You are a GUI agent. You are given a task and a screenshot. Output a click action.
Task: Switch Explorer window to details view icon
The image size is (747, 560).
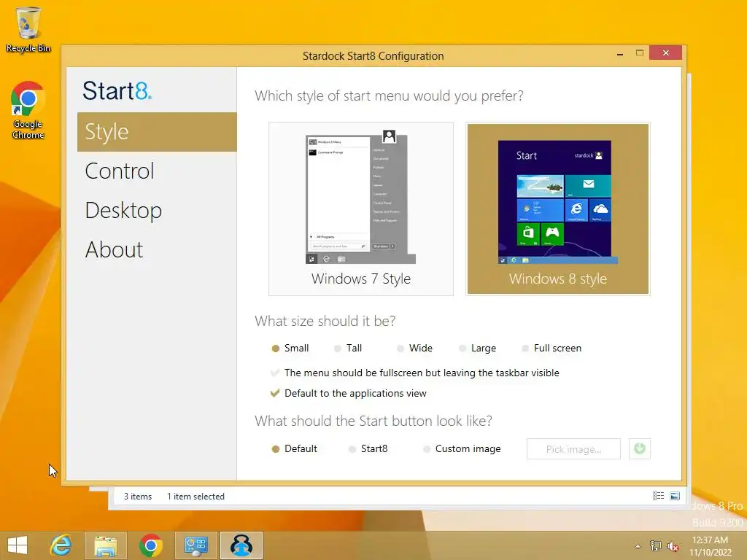coord(658,496)
